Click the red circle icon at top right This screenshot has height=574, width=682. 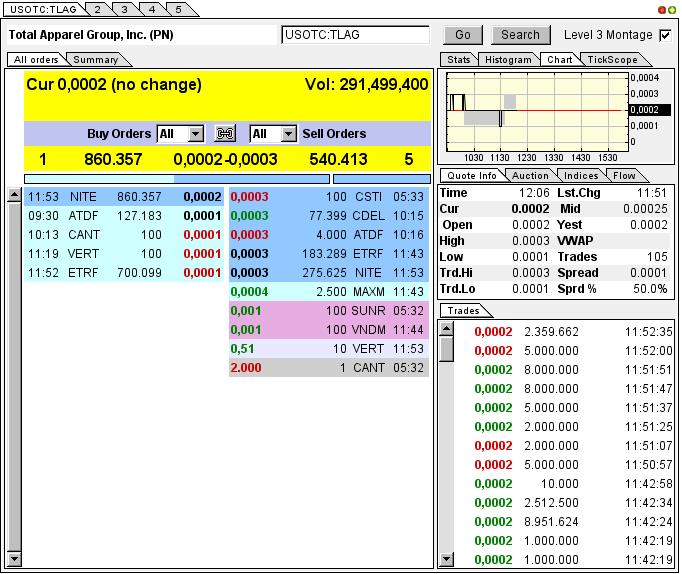[662, 10]
